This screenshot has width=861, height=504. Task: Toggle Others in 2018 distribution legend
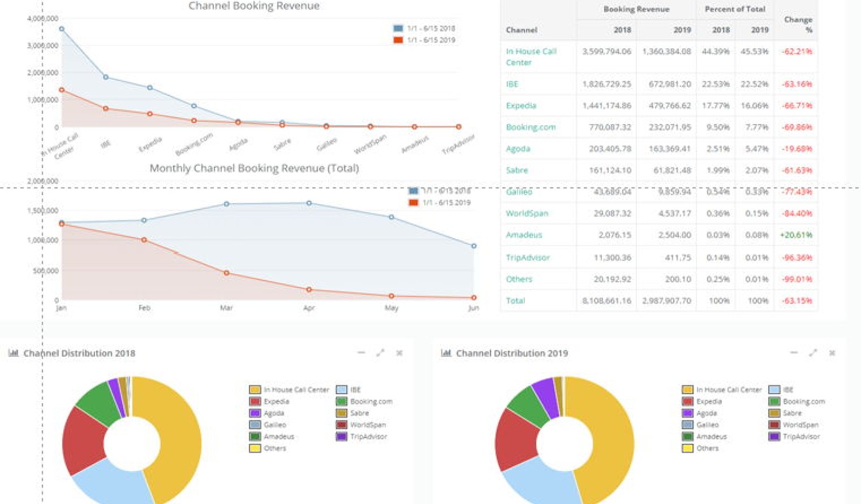click(x=267, y=448)
